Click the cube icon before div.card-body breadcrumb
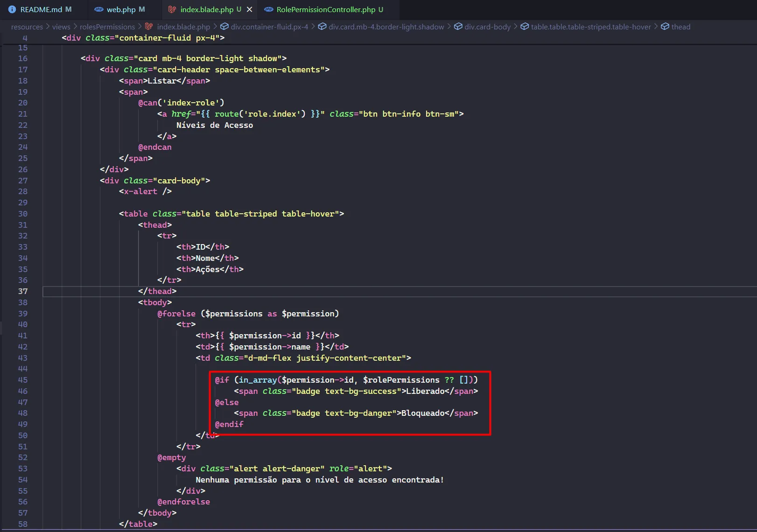The width and height of the screenshot is (757, 532). pos(458,27)
